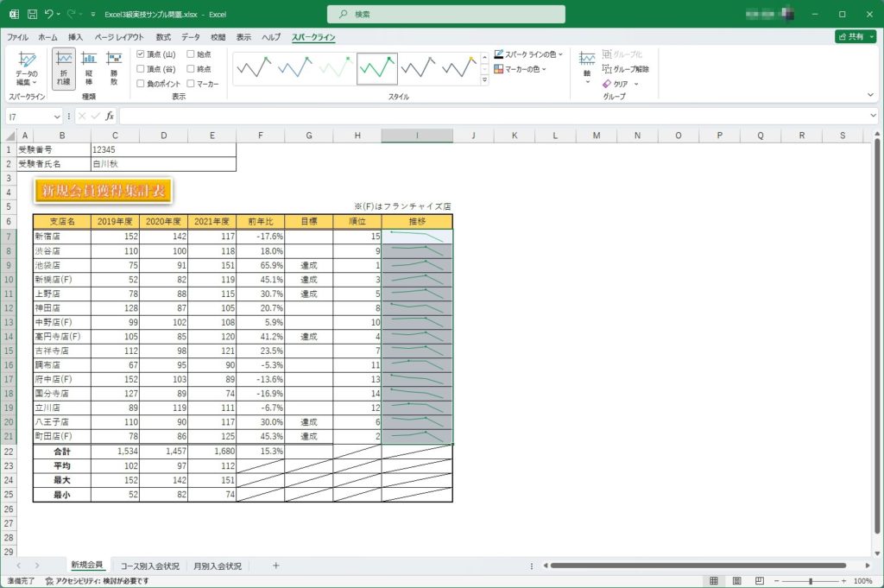Select the 勝敗 win/loss sparkline type
The image size is (884, 588).
[x=113, y=66]
